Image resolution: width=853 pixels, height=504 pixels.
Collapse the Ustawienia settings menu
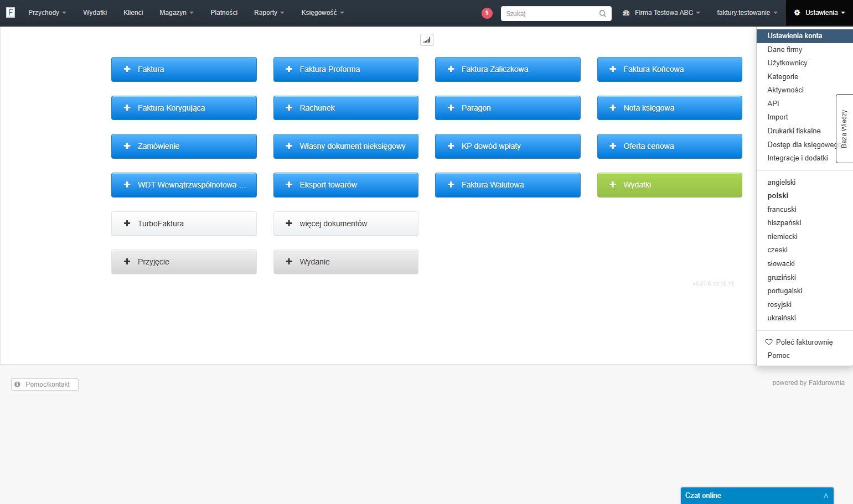(819, 13)
